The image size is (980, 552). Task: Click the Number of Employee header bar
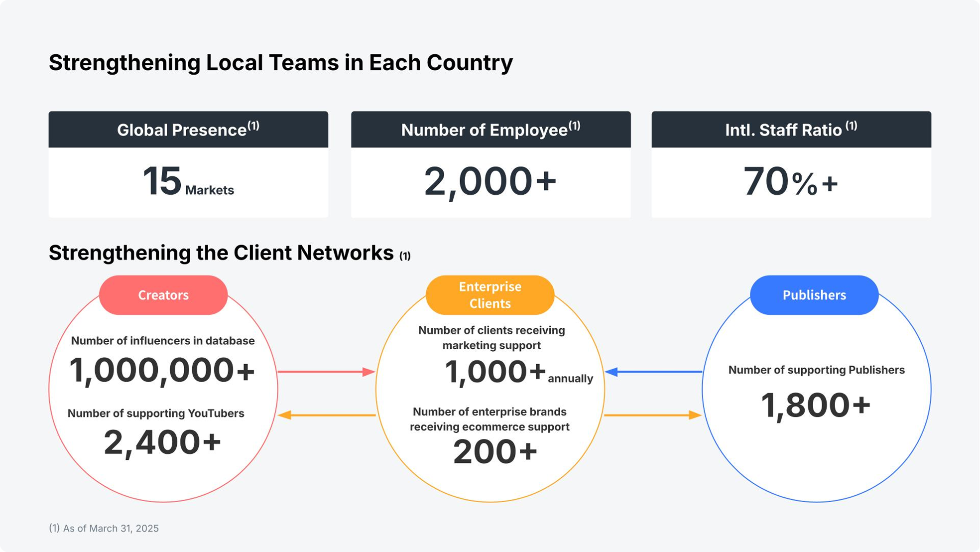pyautogui.click(x=490, y=130)
